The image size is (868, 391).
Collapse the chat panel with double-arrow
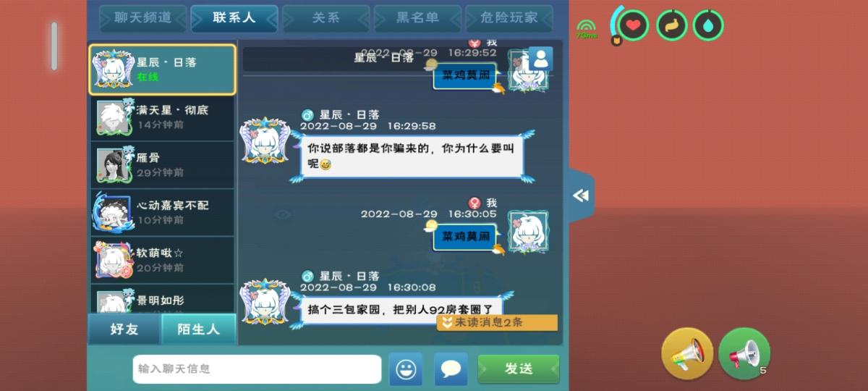581,195
